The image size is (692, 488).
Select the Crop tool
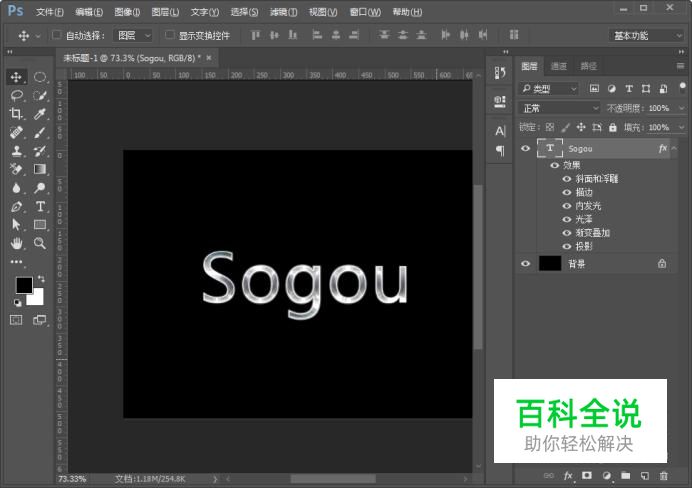point(16,114)
